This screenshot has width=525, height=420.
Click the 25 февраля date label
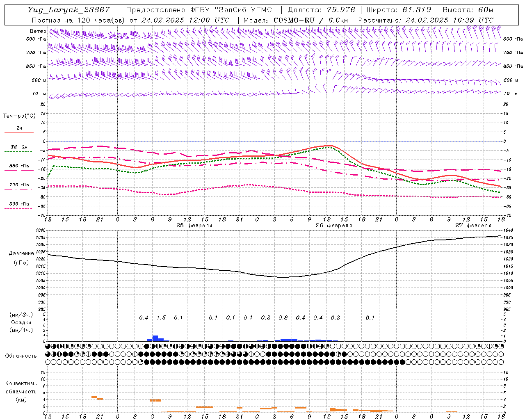click(194, 226)
